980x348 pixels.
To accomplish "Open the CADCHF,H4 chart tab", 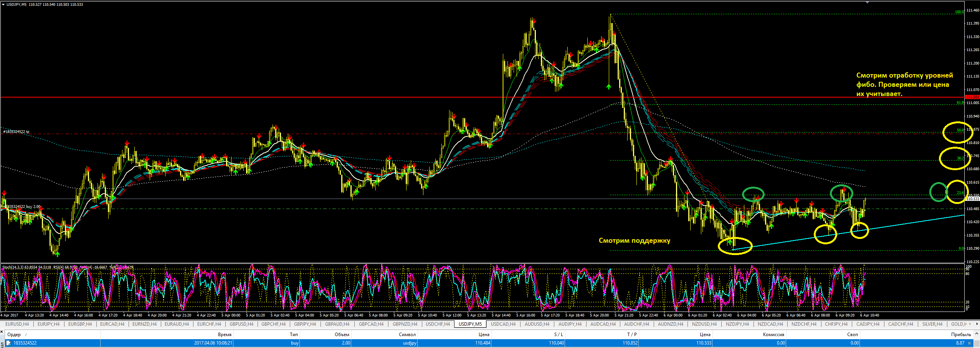I will coord(900,324).
